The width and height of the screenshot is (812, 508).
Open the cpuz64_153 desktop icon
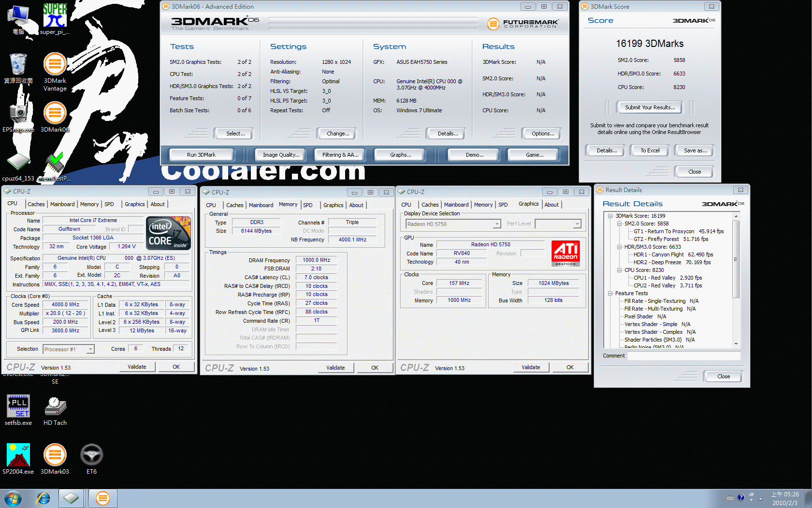[x=18, y=167]
